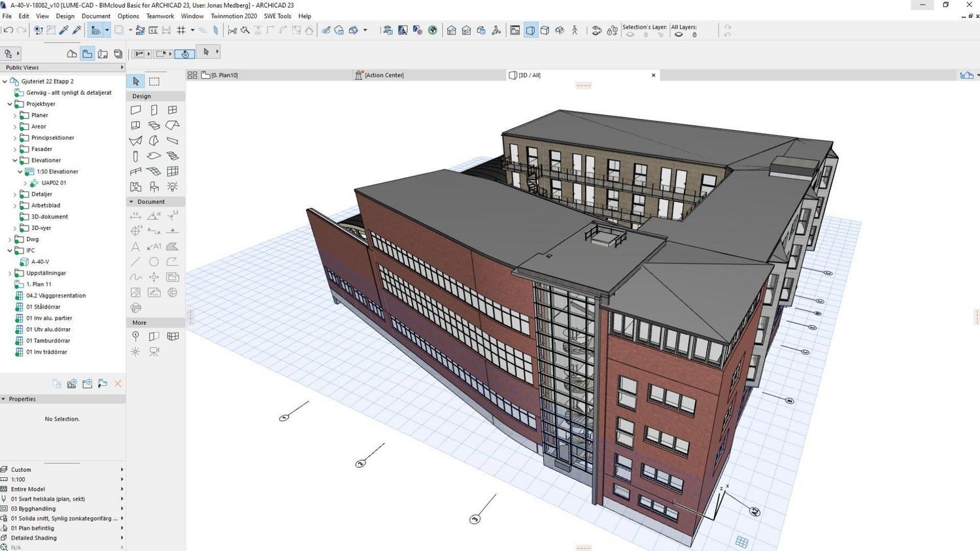Click the green globe icon
Image resolution: width=980 pixels, height=551 pixels.
pos(432,30)
